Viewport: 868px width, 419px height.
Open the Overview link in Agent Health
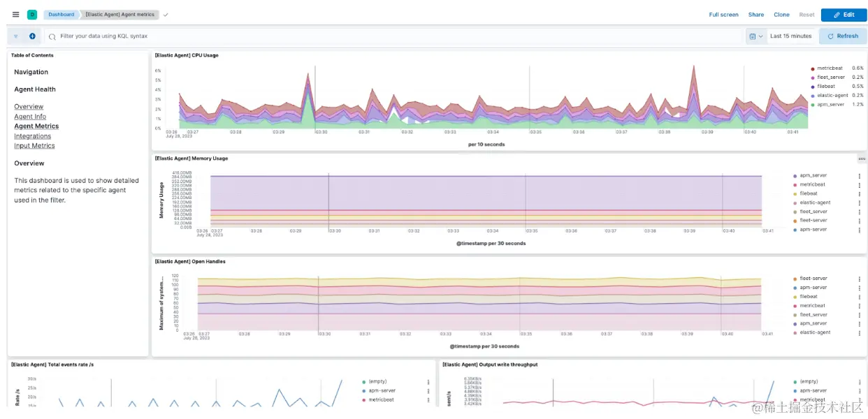click(x=29, y=107)
